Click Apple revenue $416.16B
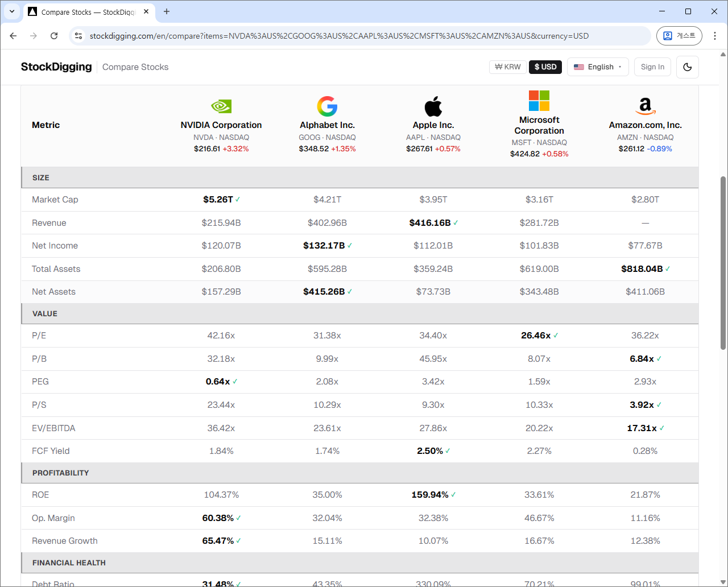The image size is (728, 587). 430,223
